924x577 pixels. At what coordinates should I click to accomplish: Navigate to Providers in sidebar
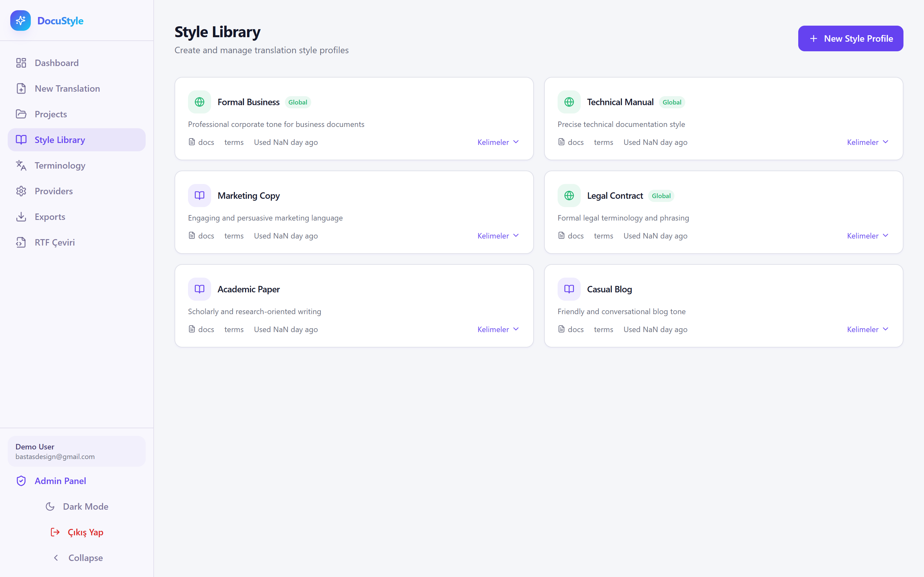tap(54, 191)
